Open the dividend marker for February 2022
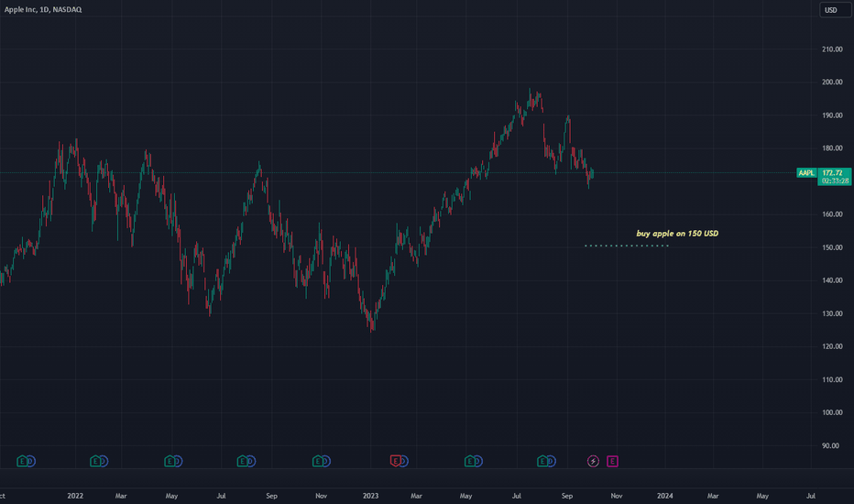 click(x=104, y=462)
